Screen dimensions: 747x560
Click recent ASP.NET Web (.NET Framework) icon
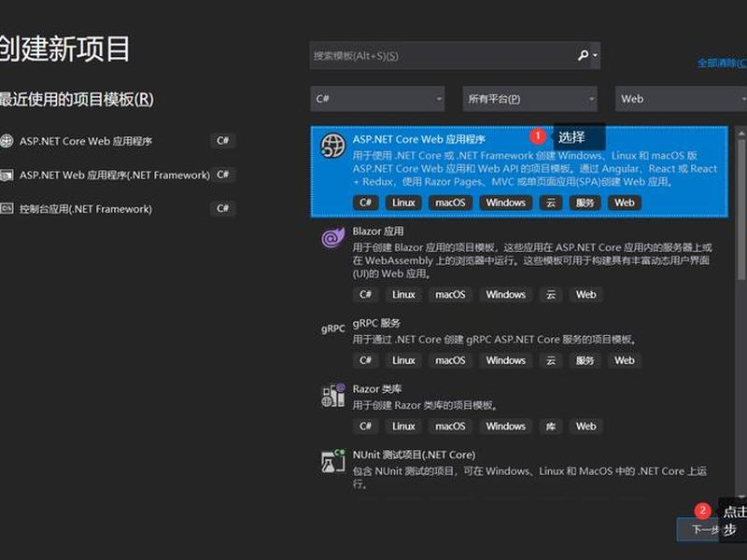(x=7, y=175)
